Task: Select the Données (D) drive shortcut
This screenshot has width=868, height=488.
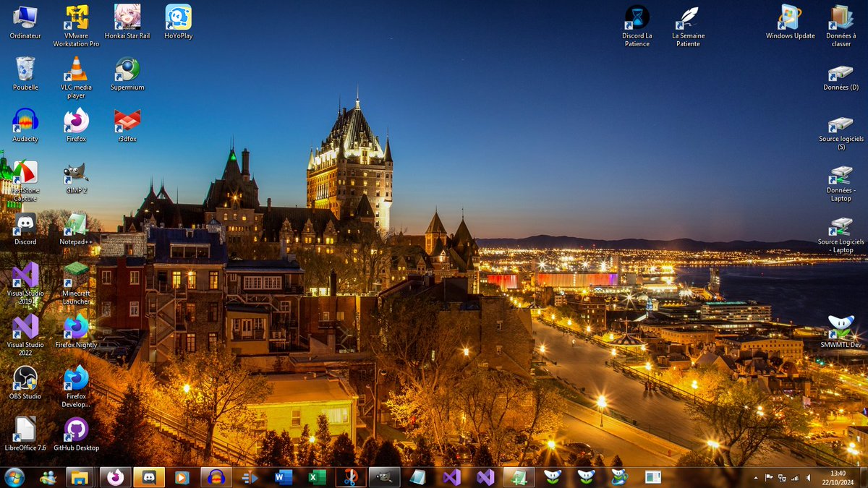Action: pos(841,77)
